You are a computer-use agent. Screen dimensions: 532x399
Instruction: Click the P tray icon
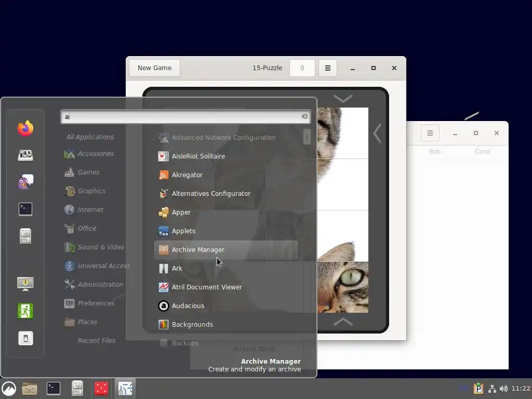(478, 389)
